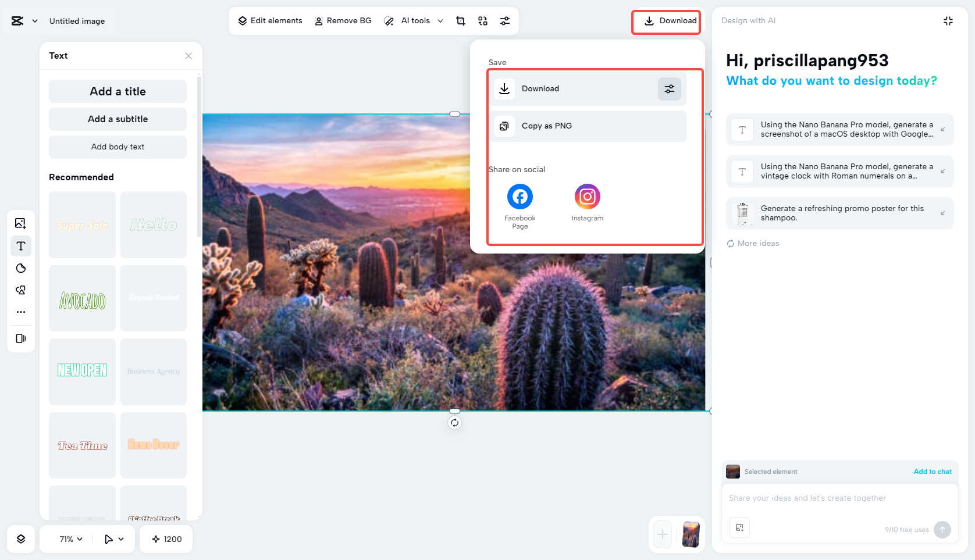Viewport: 975px width, 560px height.
Task: Choose the NEW OPEN text style
Action: pos(82,372)
